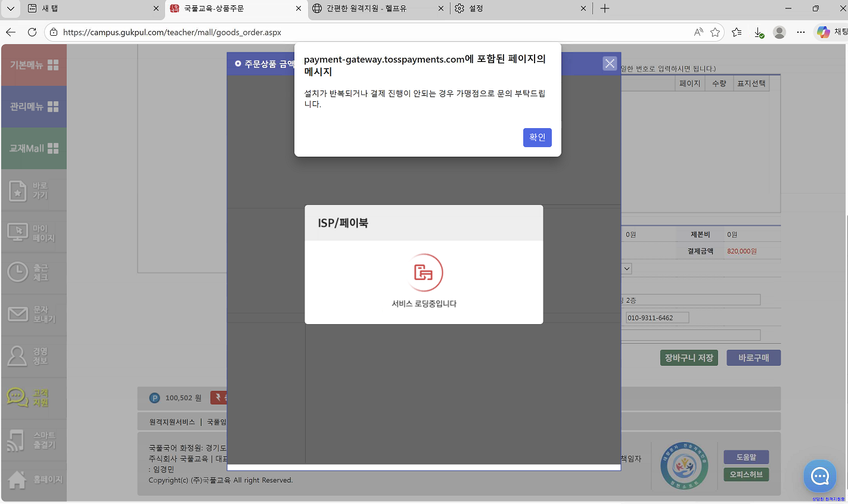Open Copilot chat icon in toolbar
848x504 pixels.
coord(824,32)
